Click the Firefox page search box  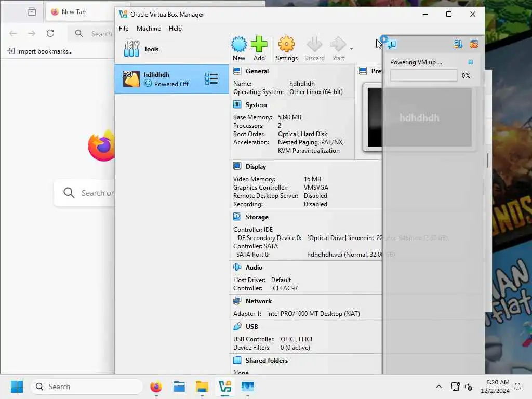coord(85,193)
